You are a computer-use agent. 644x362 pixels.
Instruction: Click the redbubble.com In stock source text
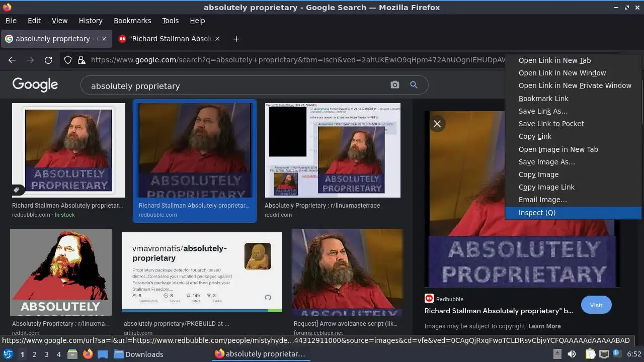click(x=43, y=215)
